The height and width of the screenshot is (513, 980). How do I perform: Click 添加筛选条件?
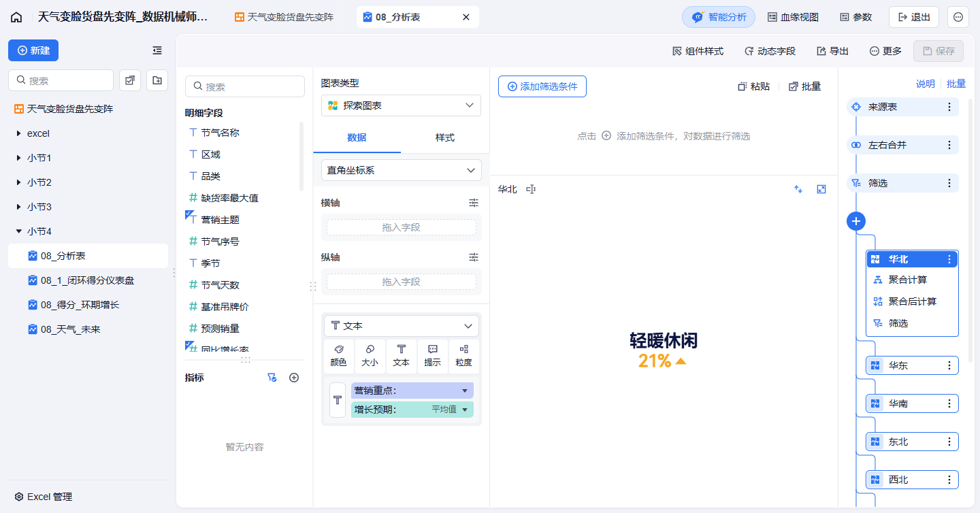tap(542, 86)
